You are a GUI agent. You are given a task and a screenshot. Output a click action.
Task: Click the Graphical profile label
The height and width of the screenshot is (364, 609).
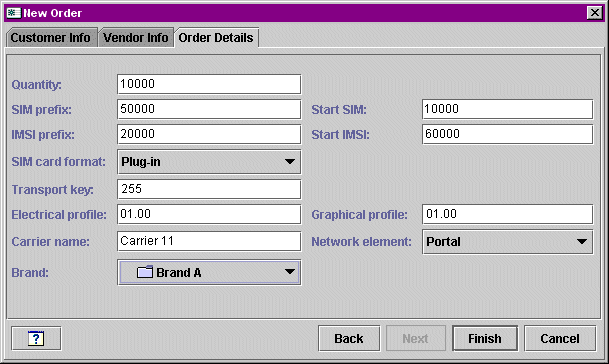coord(359,215)
